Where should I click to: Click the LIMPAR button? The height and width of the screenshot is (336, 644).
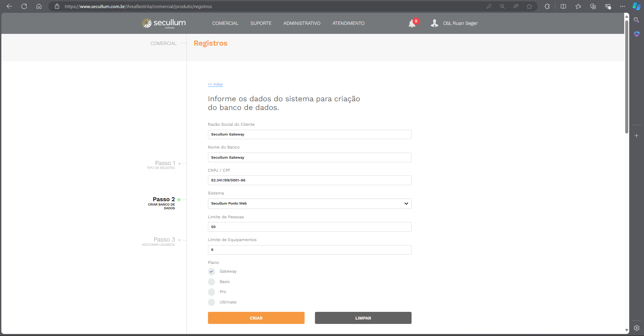363,318
